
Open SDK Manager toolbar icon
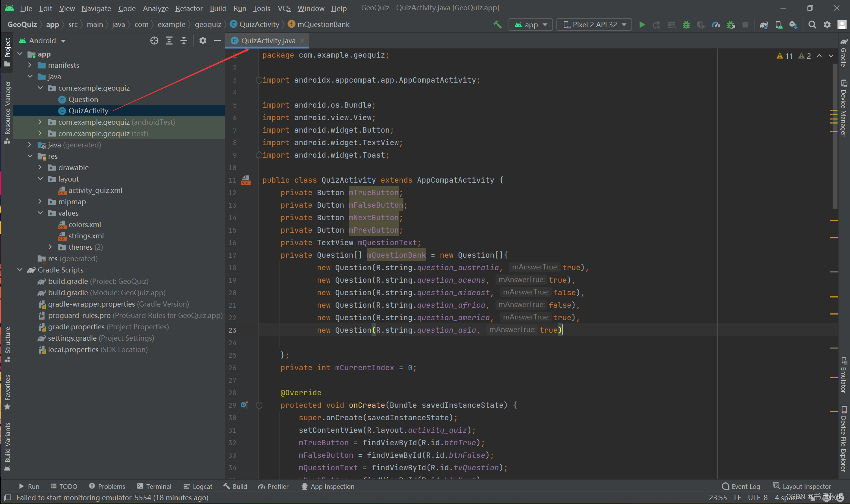click(794, 25)
